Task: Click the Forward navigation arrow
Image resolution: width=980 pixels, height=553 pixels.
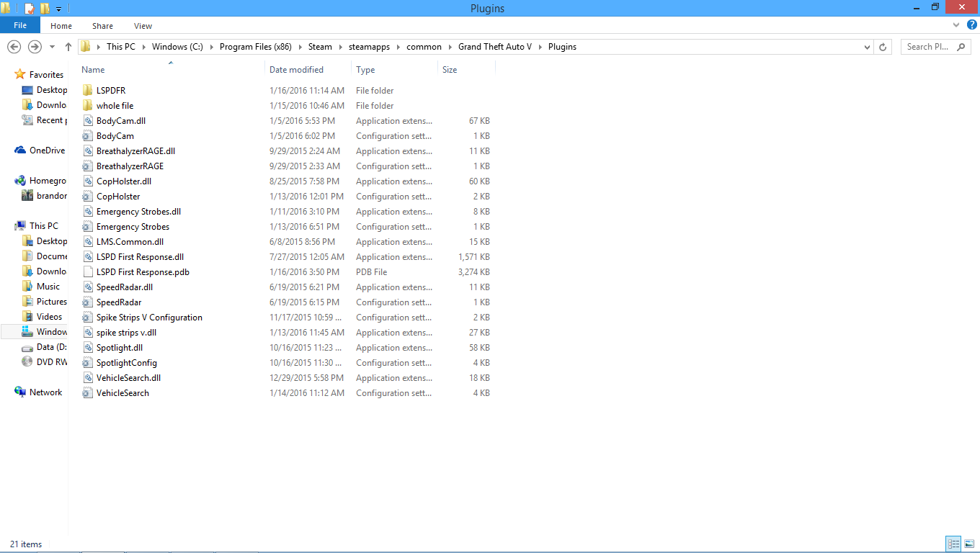Action: (35, 47)
